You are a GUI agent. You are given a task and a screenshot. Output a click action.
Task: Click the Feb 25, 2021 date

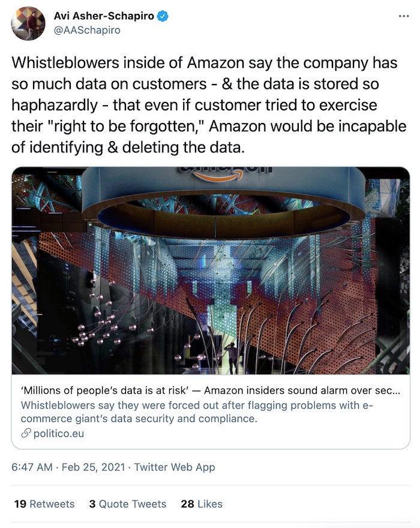[x=93, y=467]
